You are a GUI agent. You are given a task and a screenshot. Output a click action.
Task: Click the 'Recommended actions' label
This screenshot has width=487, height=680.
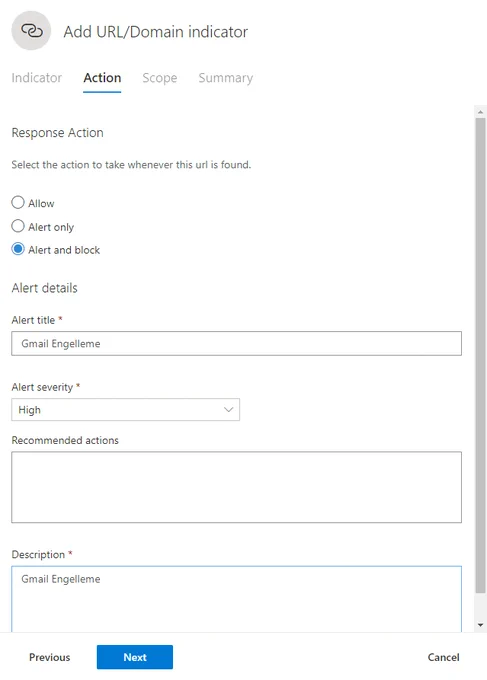tap(65, 440)
